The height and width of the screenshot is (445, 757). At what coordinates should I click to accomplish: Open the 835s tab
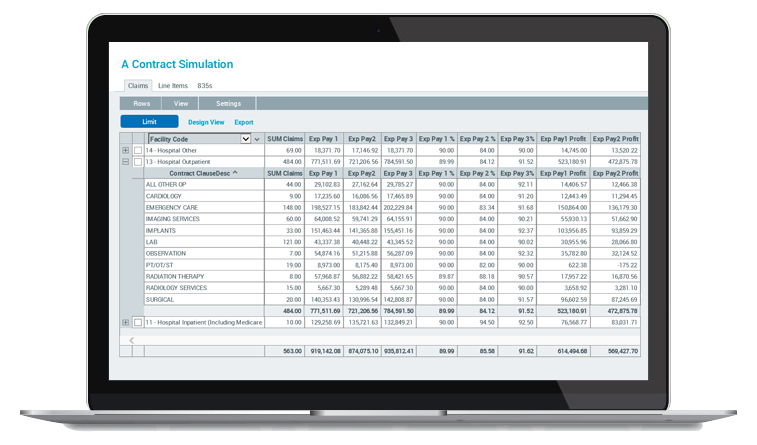(x=207, y=86)
